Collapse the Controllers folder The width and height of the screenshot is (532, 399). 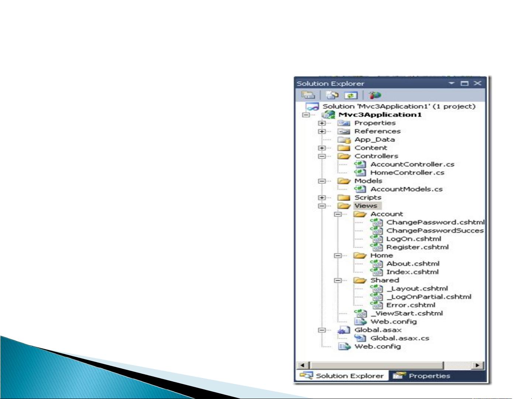(322, 156)
